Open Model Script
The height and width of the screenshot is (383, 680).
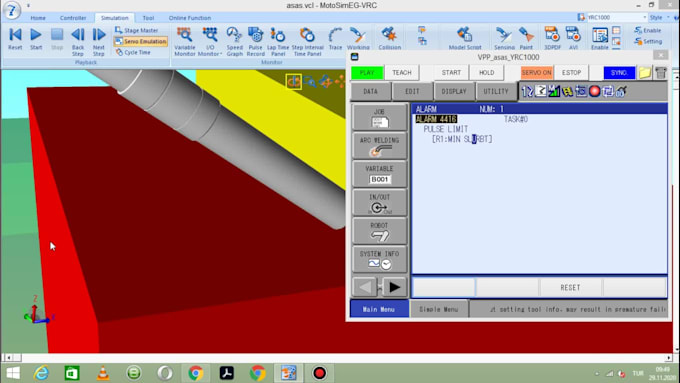click(x=465, y=39)
